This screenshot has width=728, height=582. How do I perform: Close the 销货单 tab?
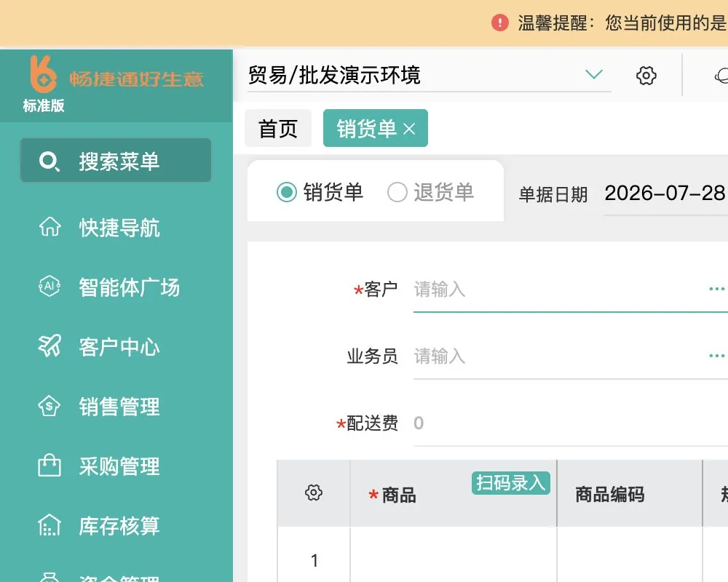tap(409, 129)
